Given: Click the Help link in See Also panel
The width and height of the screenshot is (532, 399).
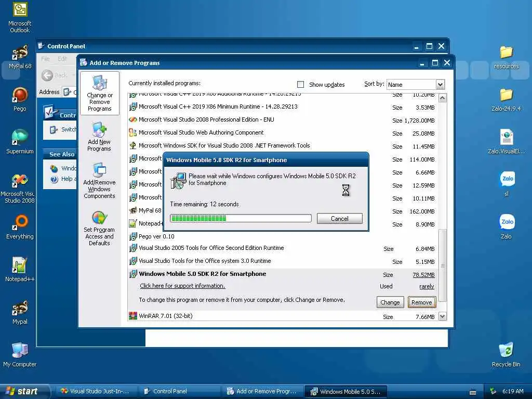Looking at the screenshot, I should 64,179.
